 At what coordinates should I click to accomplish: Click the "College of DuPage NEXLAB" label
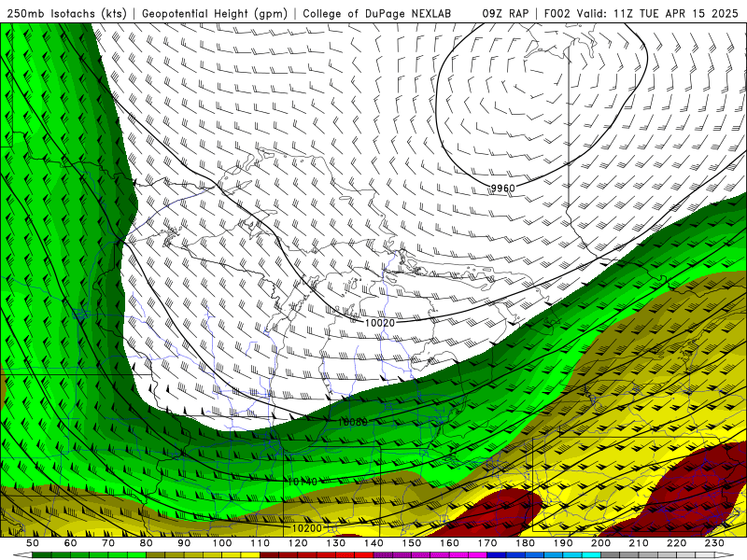377,13
